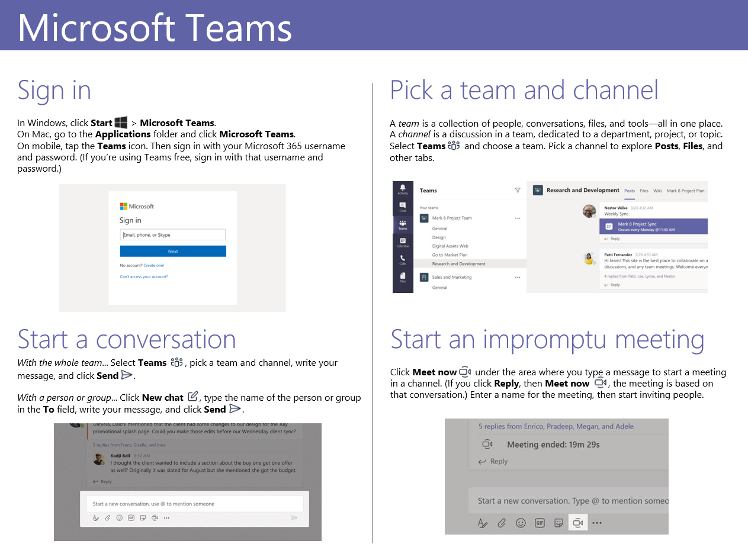Click the Sales and Marketing team name
748x560 pixels.
coord(452,277)
